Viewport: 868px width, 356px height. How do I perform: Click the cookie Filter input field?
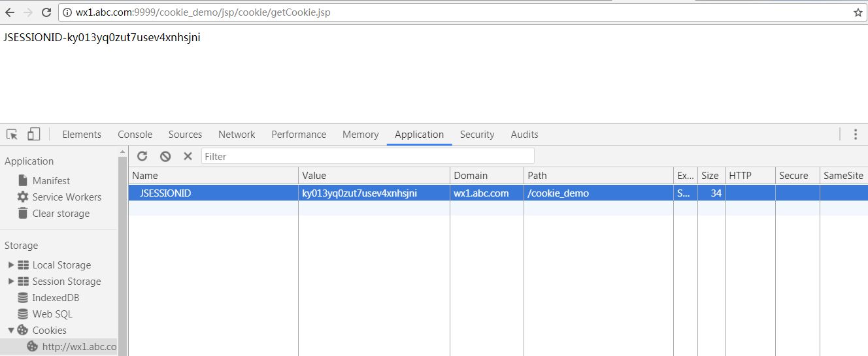tap(368, 156)
